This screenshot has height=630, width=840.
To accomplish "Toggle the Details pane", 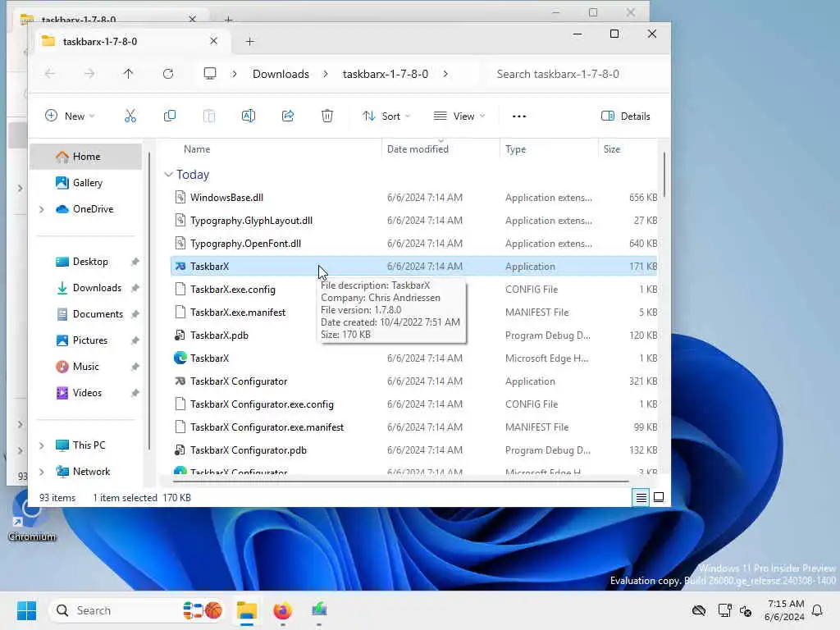I will [625, 116].
